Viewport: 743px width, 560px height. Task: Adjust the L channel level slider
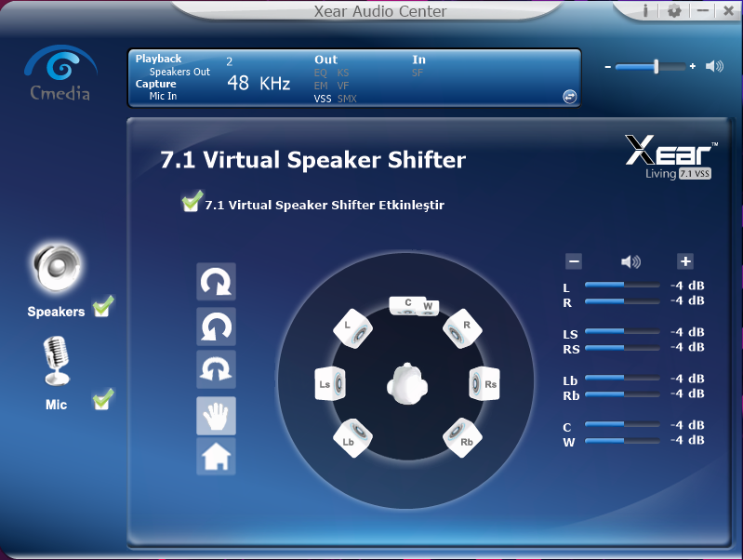[x=622, y=285]
